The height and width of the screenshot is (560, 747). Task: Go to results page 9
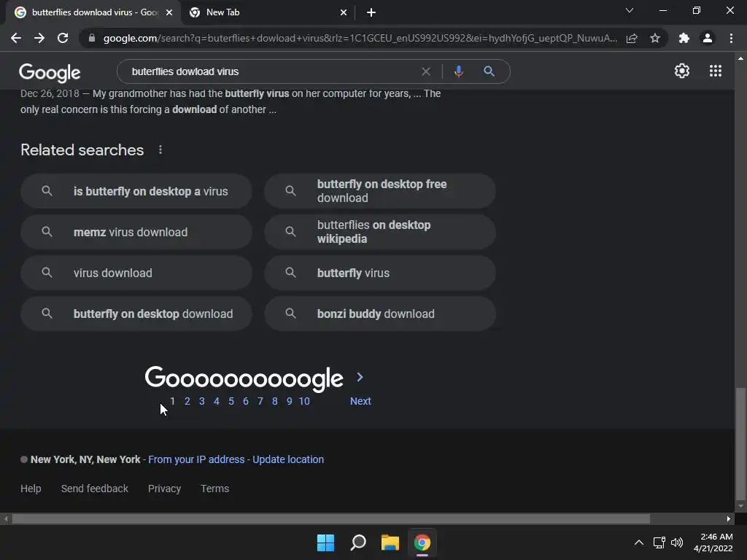tap(289, 402)
